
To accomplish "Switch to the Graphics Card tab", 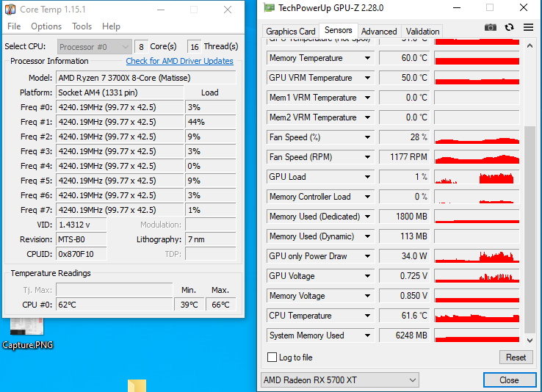I will [x=291, y=32].
